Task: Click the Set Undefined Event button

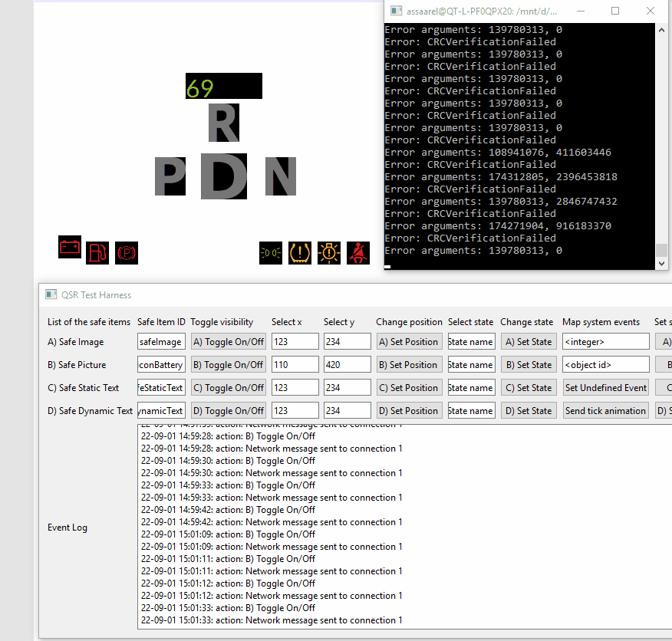Action: coord(605,387)
